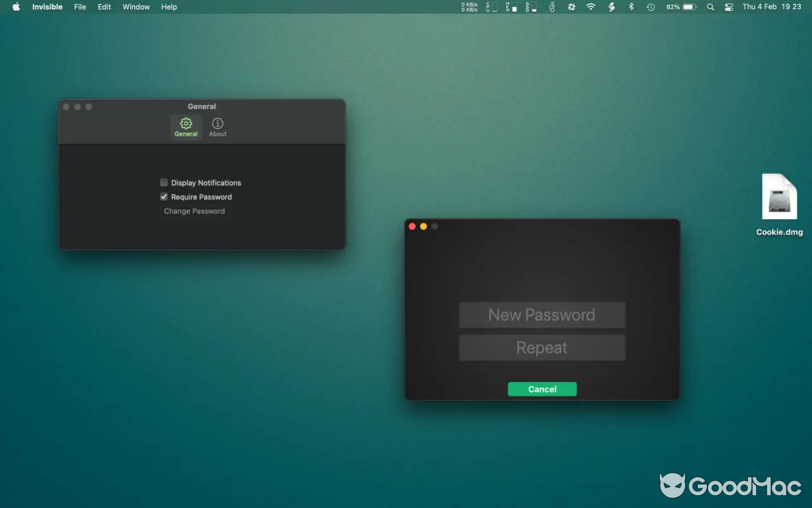Check the battery level indicator
812x508 pixels.
point(680,7)
